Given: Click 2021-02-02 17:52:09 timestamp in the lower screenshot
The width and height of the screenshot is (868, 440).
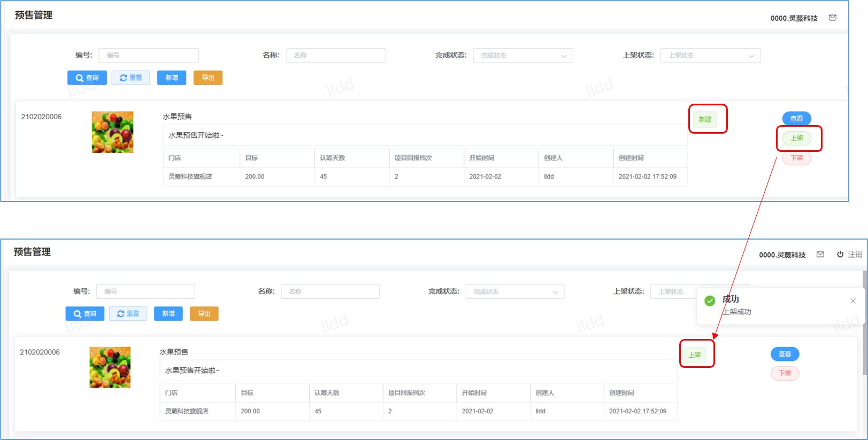Looking at the screenshot, I should click(638, 411).
